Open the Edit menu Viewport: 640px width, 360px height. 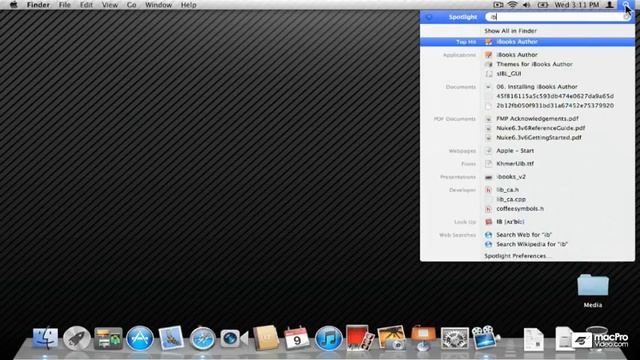[x=86, y=5]
